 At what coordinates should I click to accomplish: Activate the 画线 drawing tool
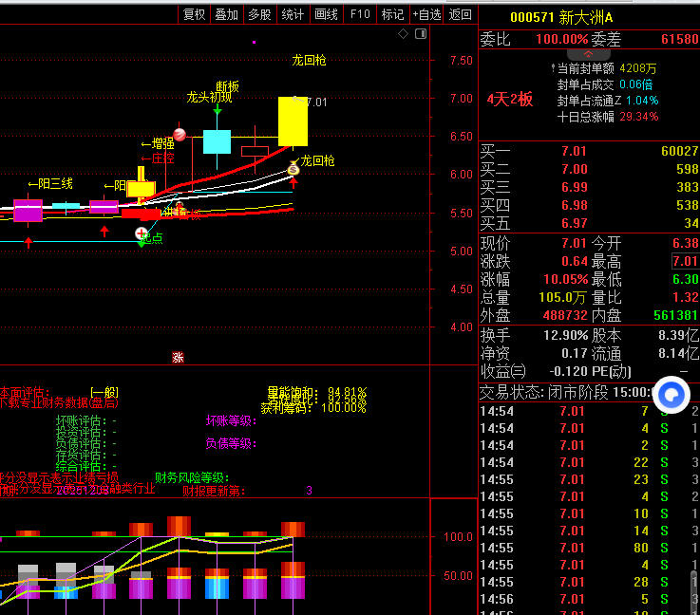tap(326, 14)
